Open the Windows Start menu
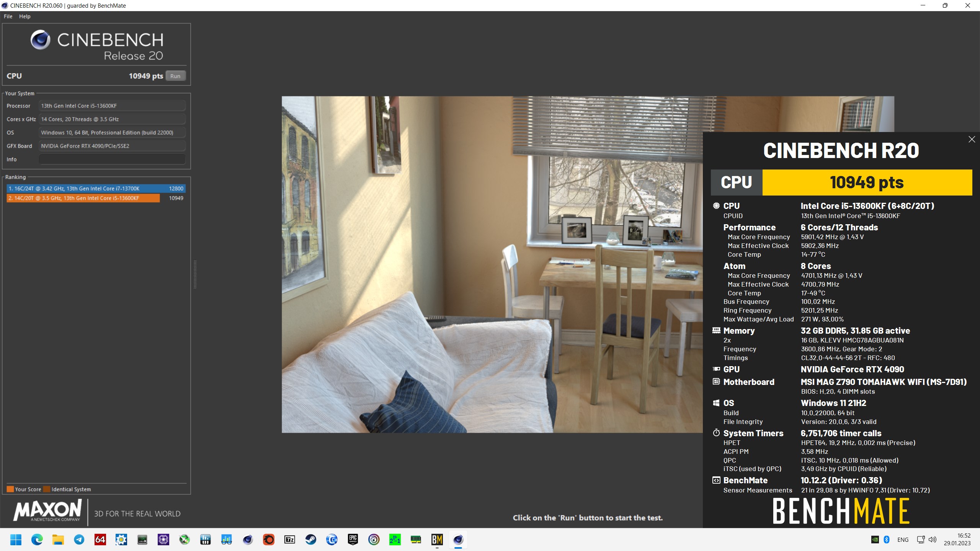Screen dimensions: 980x551 point(16,540)
